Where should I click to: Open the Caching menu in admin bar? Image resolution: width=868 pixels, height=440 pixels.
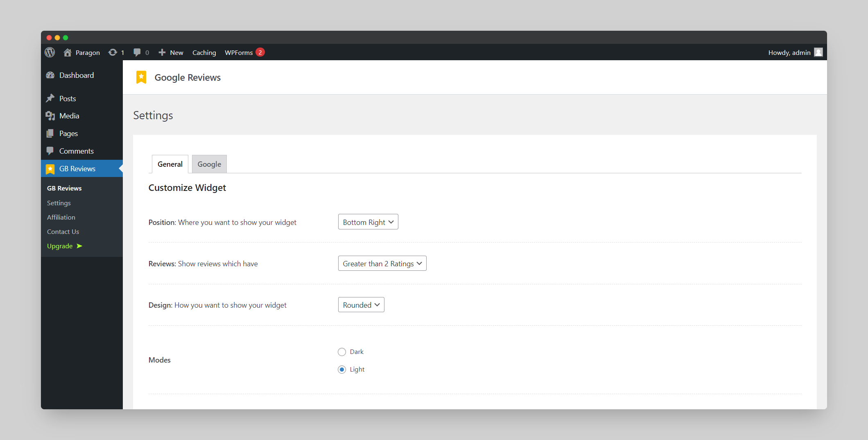pos(204,52)
